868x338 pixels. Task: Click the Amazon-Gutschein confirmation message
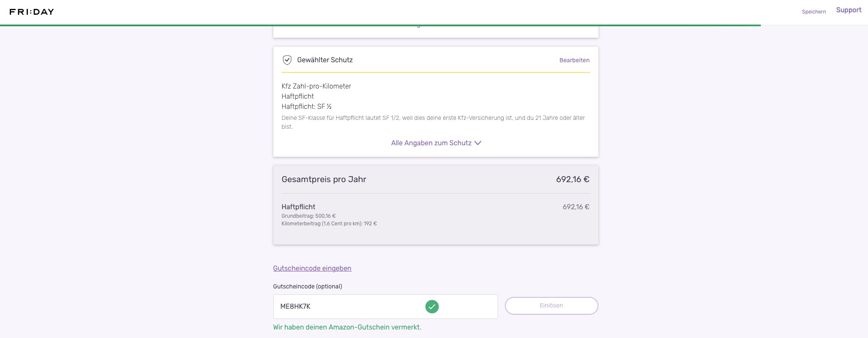click(347, 327)
